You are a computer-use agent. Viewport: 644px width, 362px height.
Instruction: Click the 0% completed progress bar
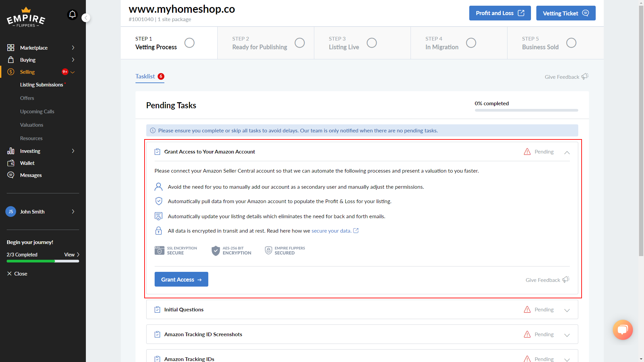point(526,110)
